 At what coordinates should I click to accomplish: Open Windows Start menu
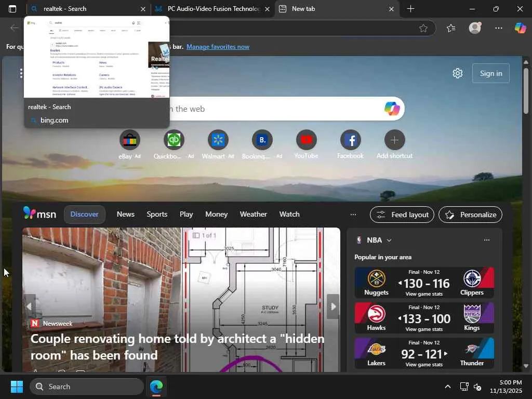click(17, 387)
